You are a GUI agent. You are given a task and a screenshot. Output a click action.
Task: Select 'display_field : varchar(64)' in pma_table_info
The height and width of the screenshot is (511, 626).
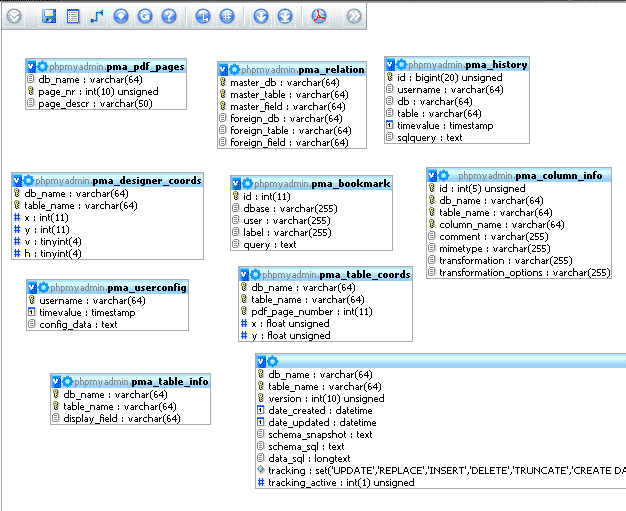tap(131, 419)
